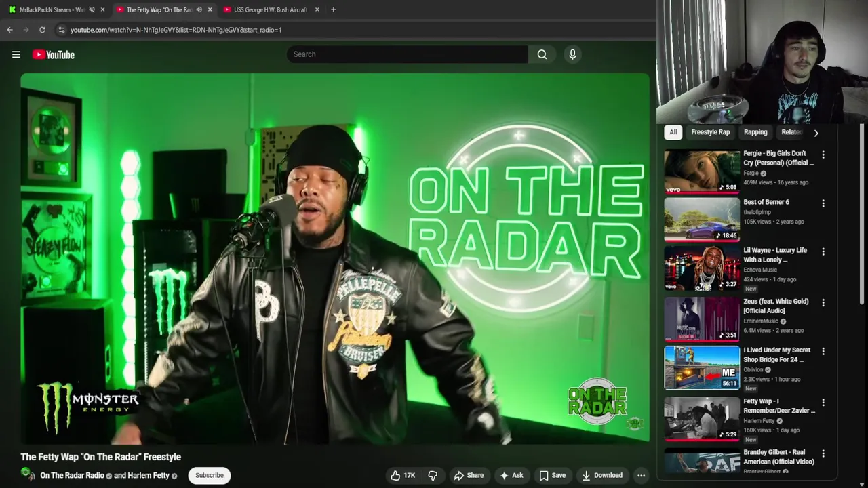Viewport: 868px width, 488px height.
Task: Open options for Lil Wayne Luxury Life
Action: (823, 251)
